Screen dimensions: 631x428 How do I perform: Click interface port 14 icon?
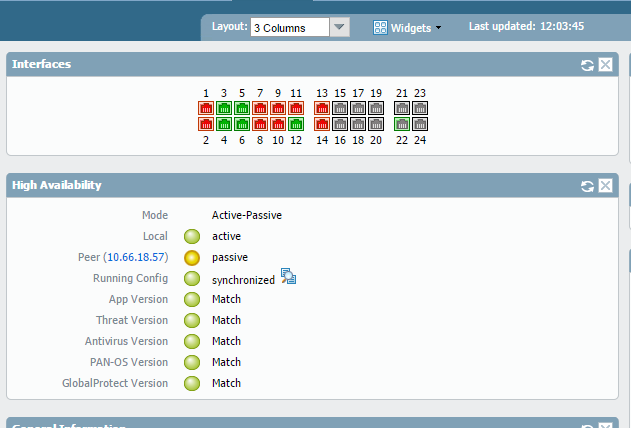tap(322, 124)
